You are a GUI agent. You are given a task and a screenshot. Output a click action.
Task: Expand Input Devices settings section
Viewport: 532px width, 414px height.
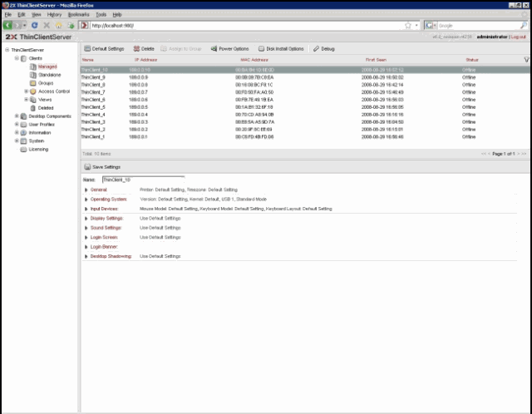pos(86,209)
